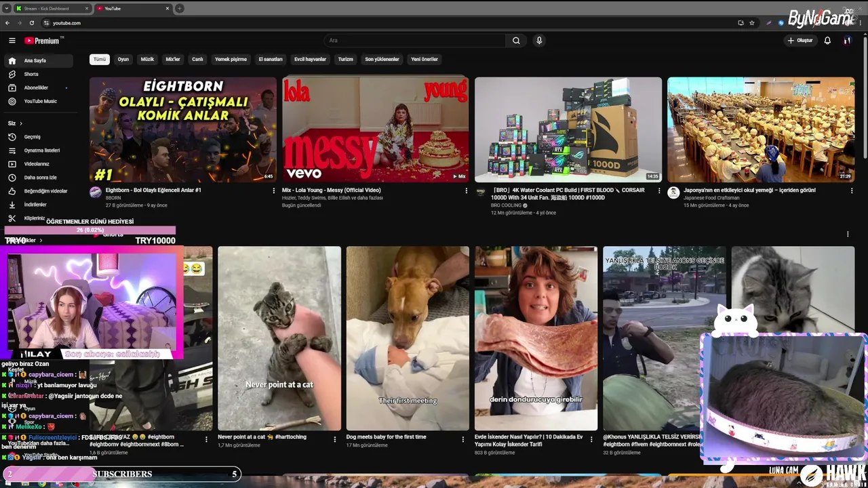
Task: Open Shorts from the sidebar
Action: (x=37, y=74)
